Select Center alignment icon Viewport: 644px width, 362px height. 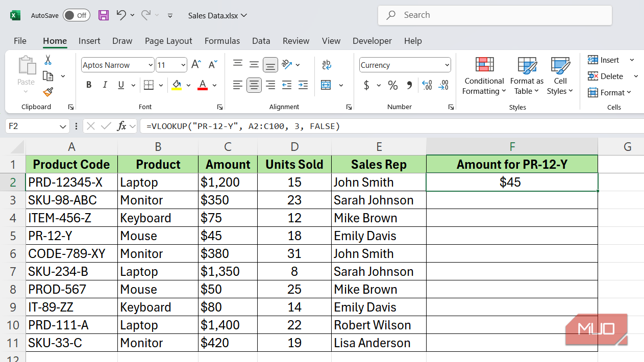[254, 85]
